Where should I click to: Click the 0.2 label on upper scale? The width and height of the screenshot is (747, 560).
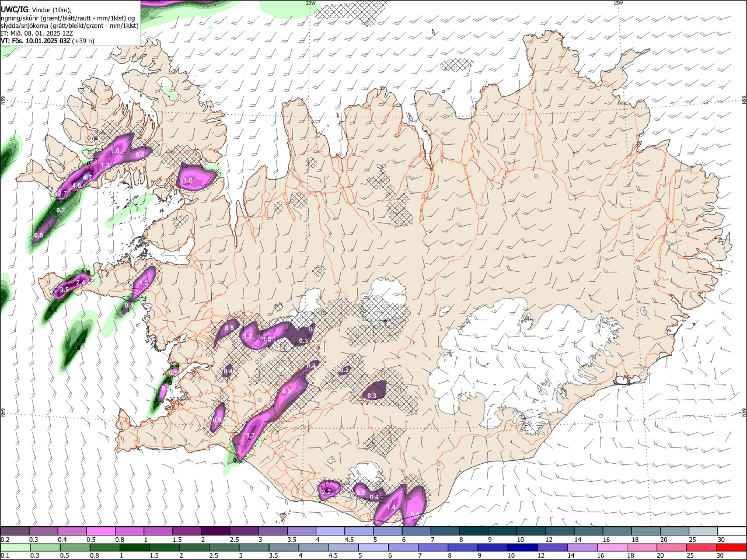pos(5,540)
